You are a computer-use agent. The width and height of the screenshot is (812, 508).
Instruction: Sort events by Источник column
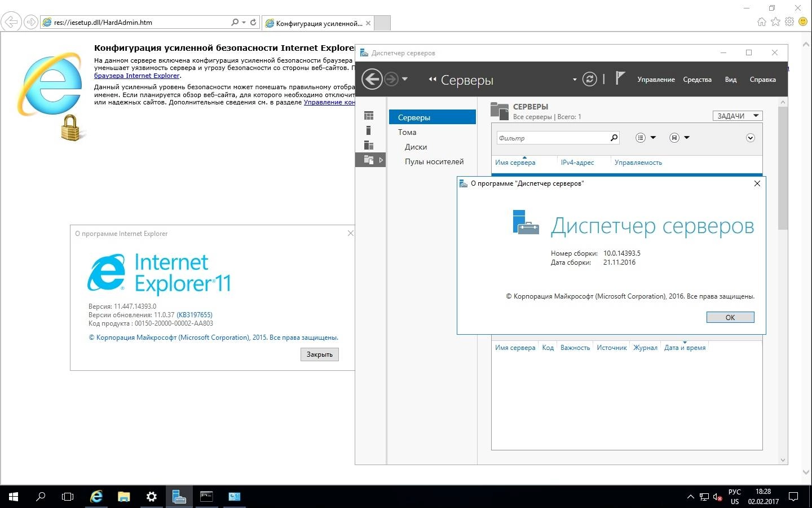(x=612, y=348)
